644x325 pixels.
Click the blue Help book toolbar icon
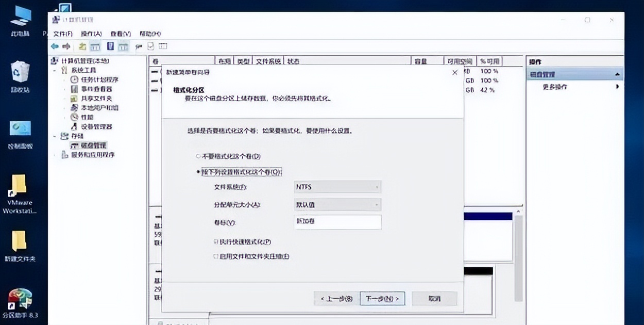[x=110, y=46]
